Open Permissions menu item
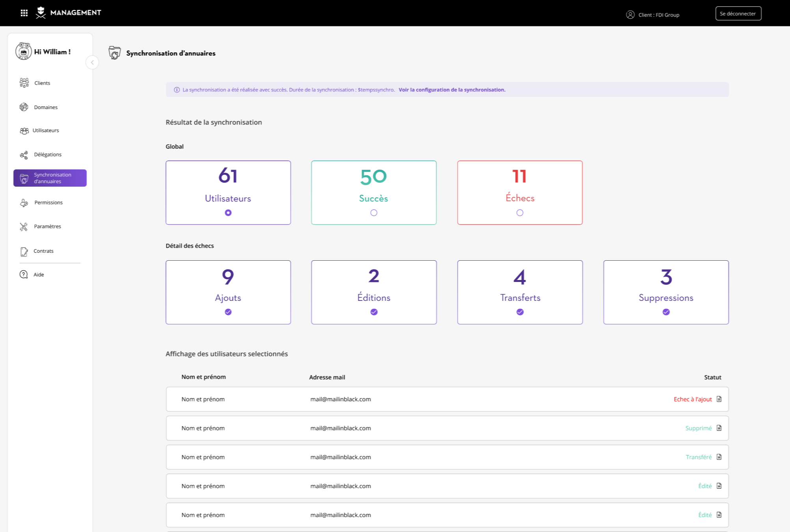This screenshot has height=532, width=790. [x=48, y=202]
